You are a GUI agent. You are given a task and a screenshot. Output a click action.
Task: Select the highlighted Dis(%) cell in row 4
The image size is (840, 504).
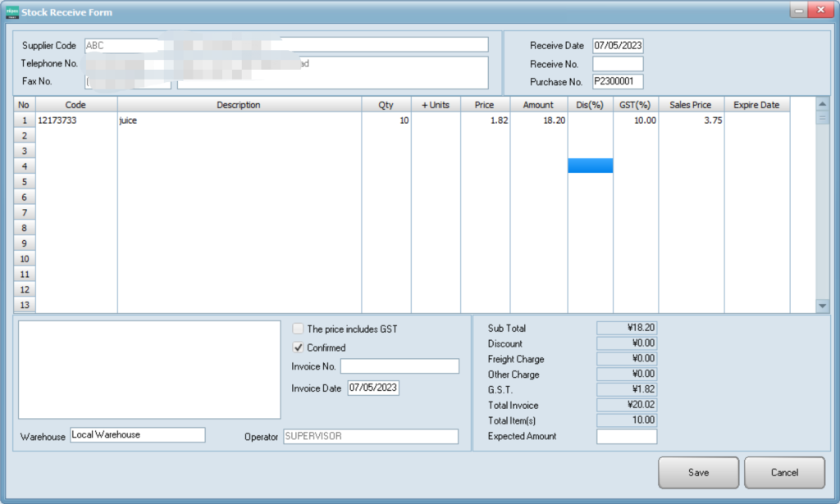click(x=590, y=166)
